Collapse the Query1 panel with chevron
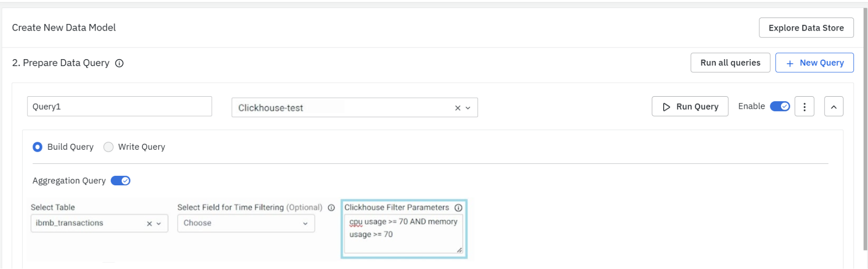 [833, 107]
